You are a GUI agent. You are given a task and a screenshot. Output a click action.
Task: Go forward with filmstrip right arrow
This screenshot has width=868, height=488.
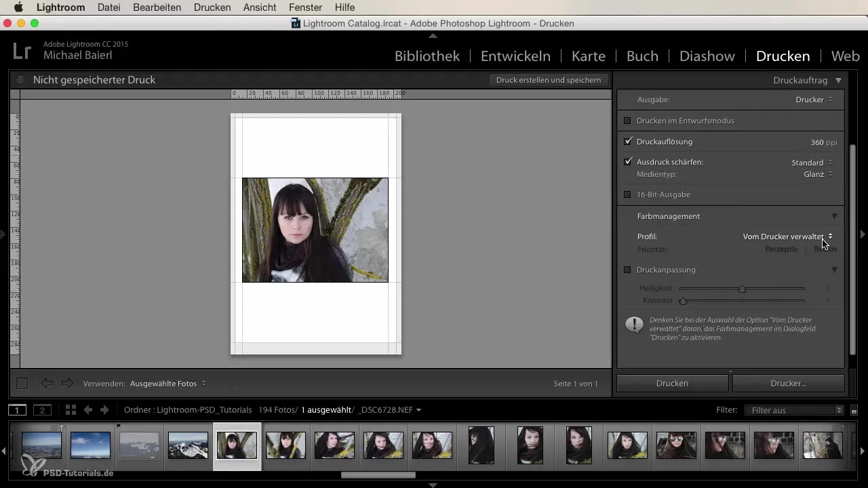(x=104, y=410)
